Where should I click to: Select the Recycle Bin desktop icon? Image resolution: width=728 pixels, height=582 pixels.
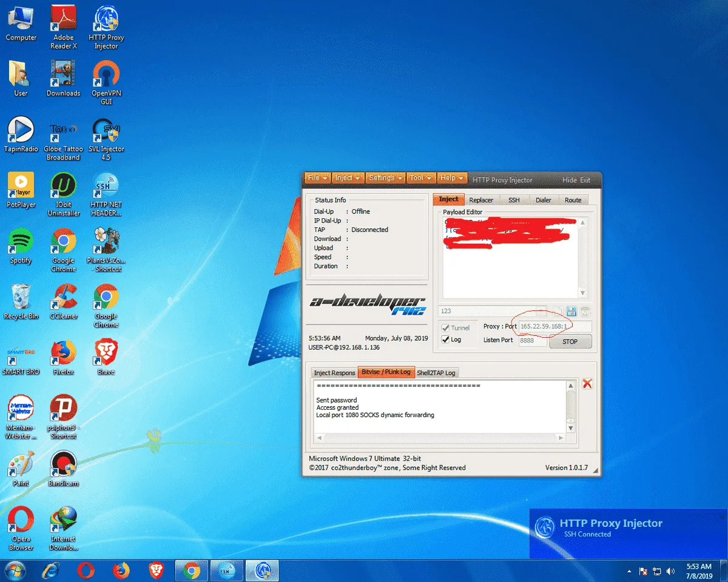(x=21, y=303)
